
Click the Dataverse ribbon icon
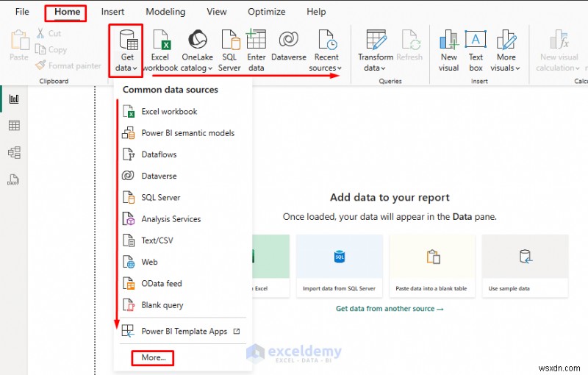click(288, 39)
